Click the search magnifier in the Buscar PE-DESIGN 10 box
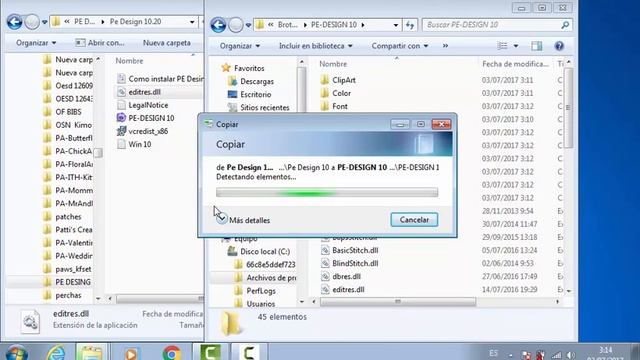Viewport: 640px width, 360px height. pyautogui.click(x=565, y=25)
